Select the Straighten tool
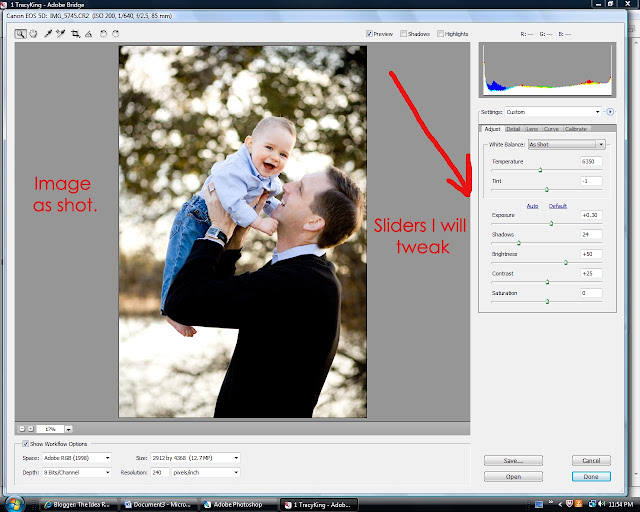 pyautogui.click(x=89, y=34)
